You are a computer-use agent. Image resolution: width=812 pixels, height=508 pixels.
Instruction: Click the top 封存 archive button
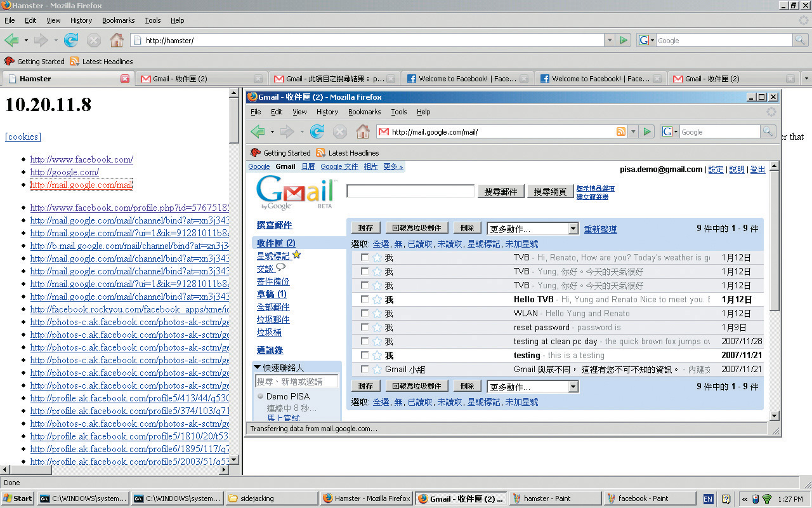click(365, 228)
